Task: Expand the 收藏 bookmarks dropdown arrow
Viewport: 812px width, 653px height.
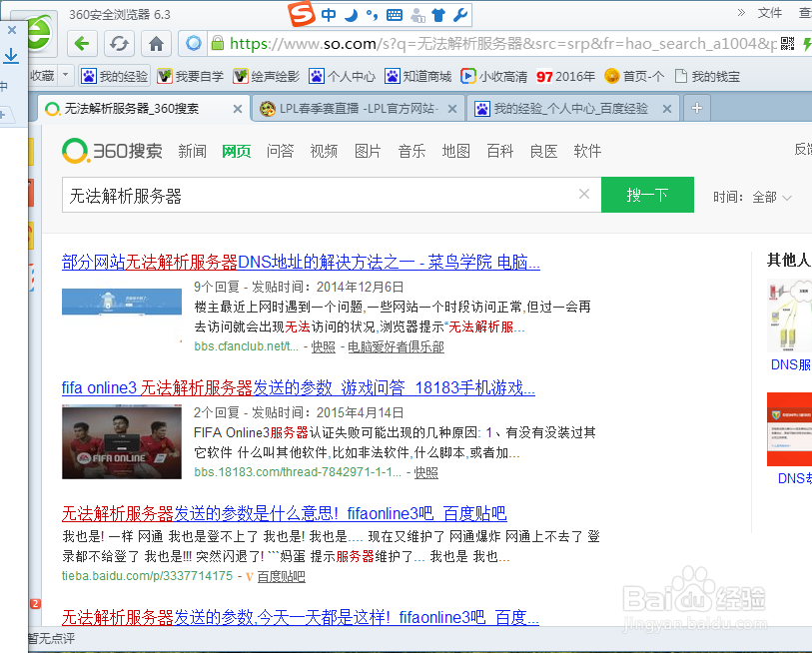Action: tap(65, 75)
